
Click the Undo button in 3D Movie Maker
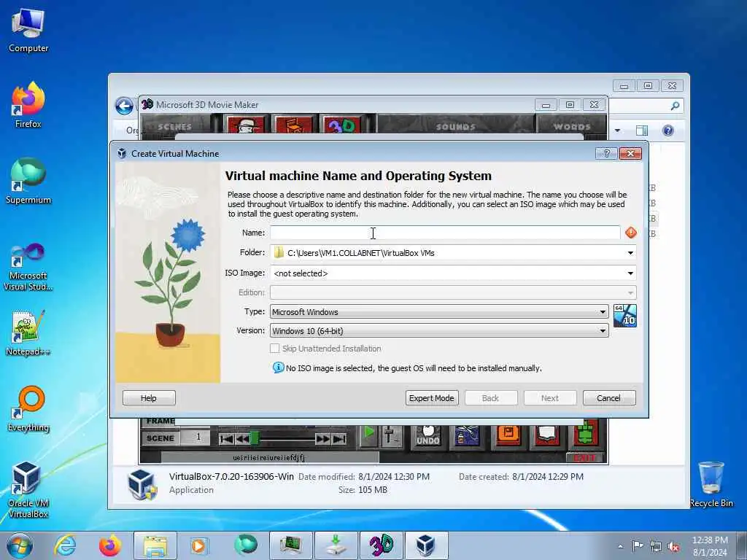pyautogui.click(x=427, y=435)
